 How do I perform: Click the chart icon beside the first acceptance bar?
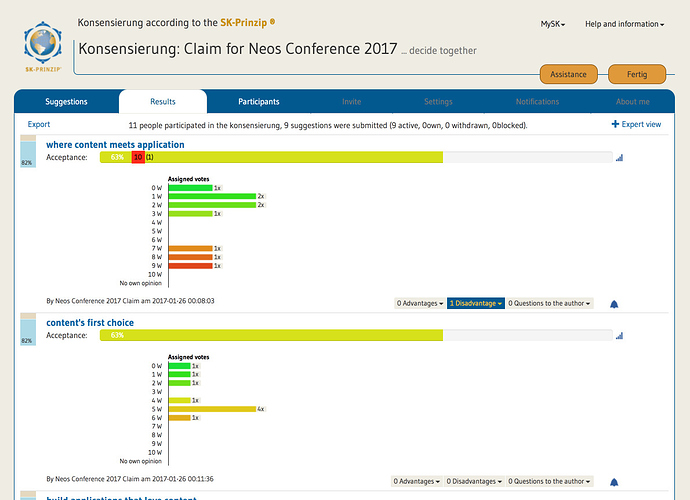[x=619, y=157]
